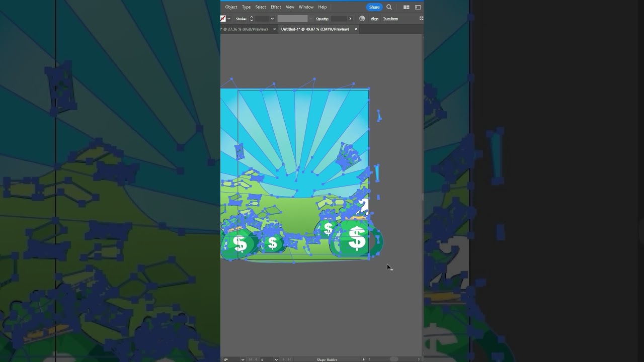Open the status bar options arrow
Viewport: 644px width, 362px height.
point(363,359)
